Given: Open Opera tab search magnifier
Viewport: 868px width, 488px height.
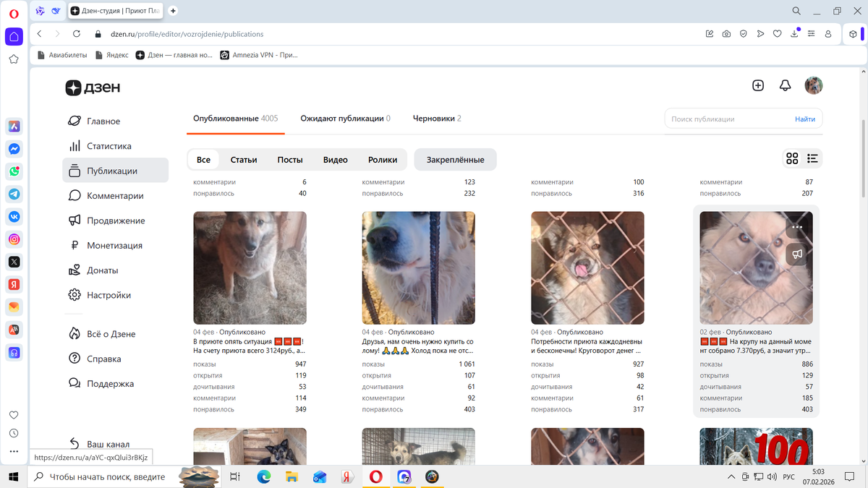Looking at the screenshot, I should [x=796, y=11].
